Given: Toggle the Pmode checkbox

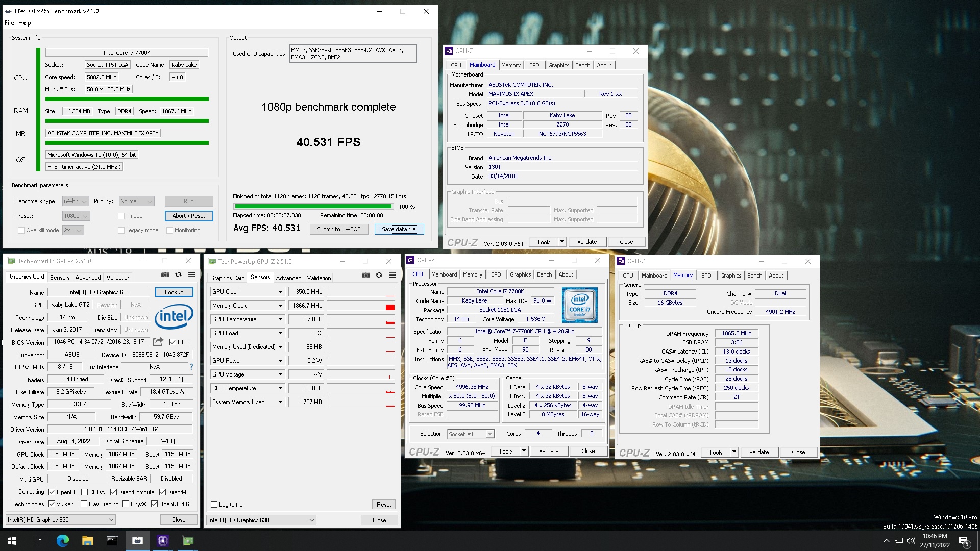Looking at the screenshot, I should (x=121, y=216).
